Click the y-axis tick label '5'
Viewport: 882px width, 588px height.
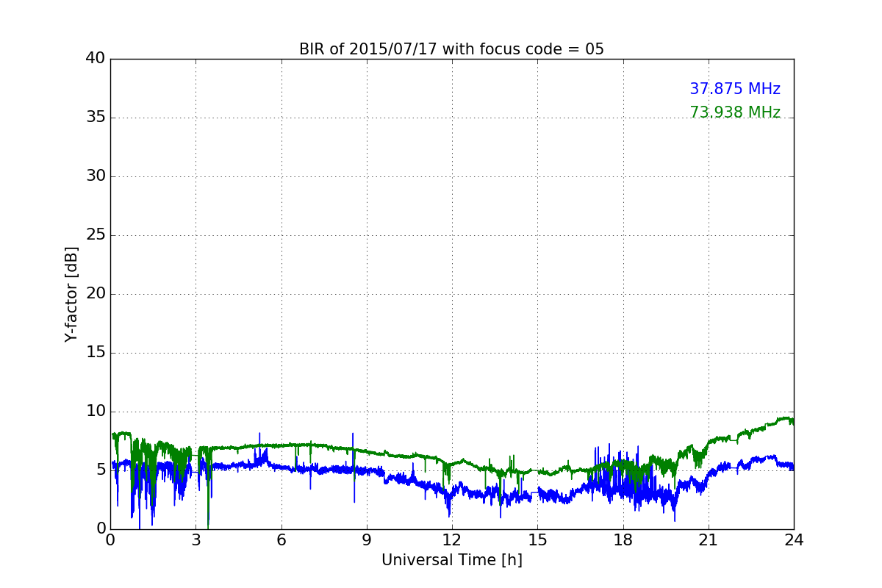tap(101, 470)
